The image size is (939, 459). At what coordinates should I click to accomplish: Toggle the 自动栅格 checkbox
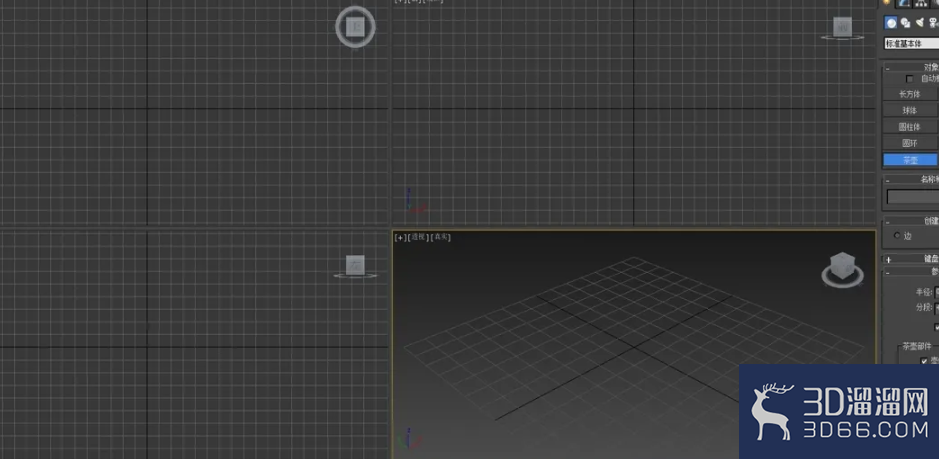(x=910, y=79)
